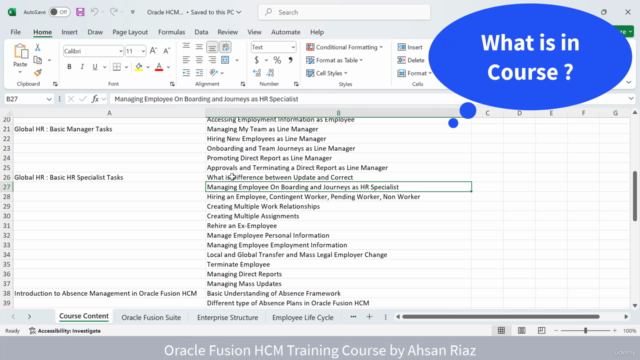Click the formula bar text
This screenshot has width=640, height=360.
click(x=206, y=99)
